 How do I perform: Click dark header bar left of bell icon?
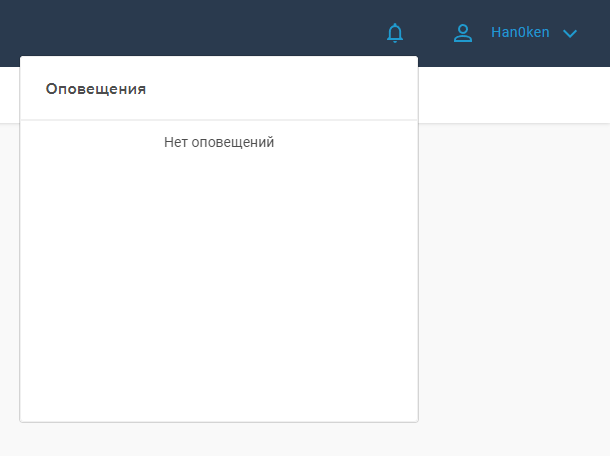(x=200, y=30)
